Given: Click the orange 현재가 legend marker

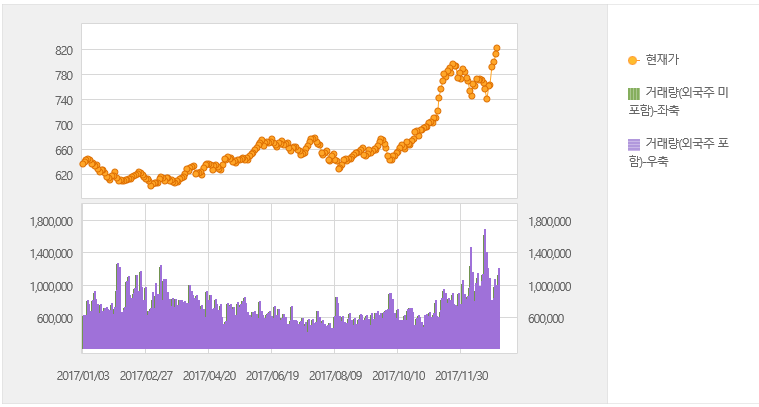Looking at the screenshot, I should click(x=632, y=60).
